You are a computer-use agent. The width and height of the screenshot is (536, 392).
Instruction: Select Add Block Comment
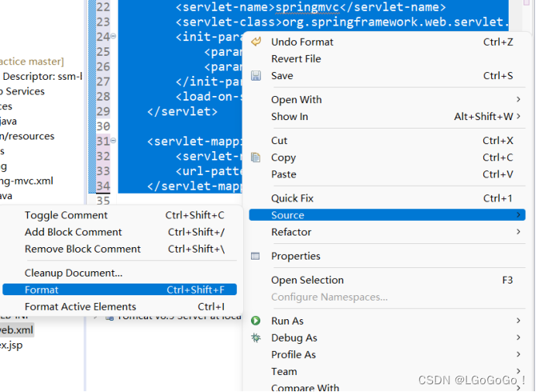pos(119,232)
